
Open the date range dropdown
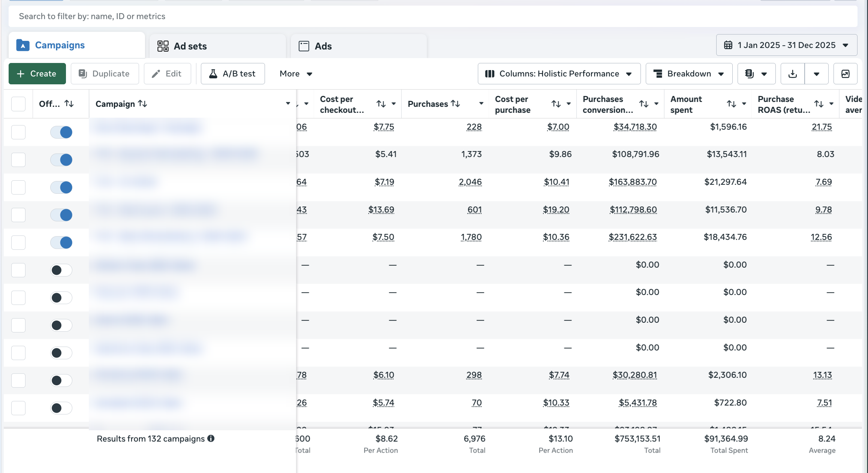(787, 45)
